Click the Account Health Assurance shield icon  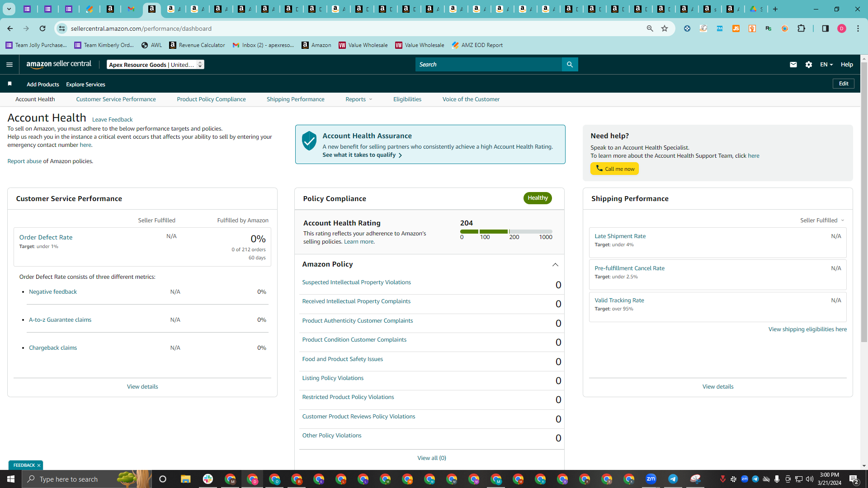pyautogui.click(x=309, y=141)
